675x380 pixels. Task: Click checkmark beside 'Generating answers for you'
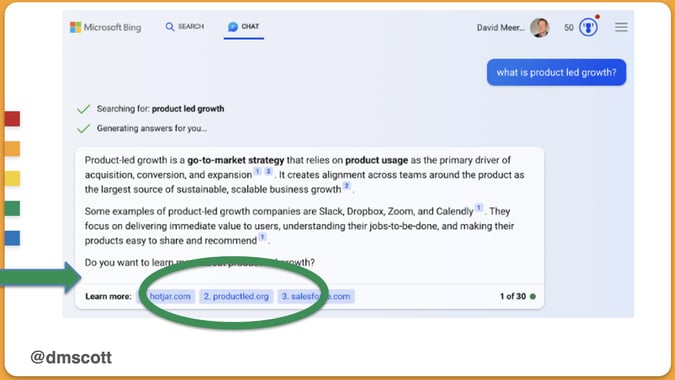coord(83,128)
